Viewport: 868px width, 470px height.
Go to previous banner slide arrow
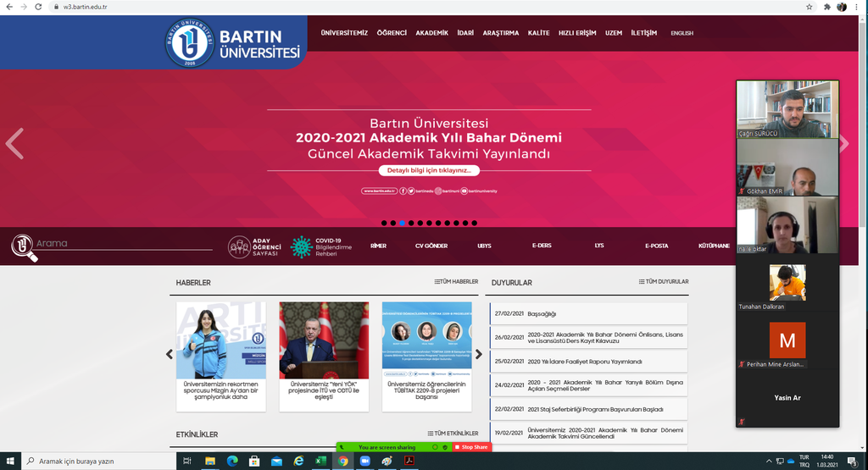point(14,144)
